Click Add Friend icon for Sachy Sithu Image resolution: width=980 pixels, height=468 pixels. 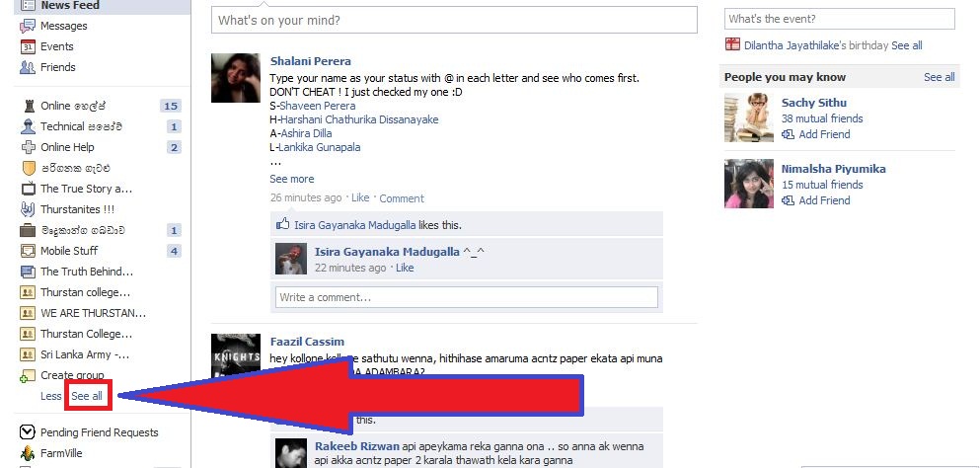(789, 134)
